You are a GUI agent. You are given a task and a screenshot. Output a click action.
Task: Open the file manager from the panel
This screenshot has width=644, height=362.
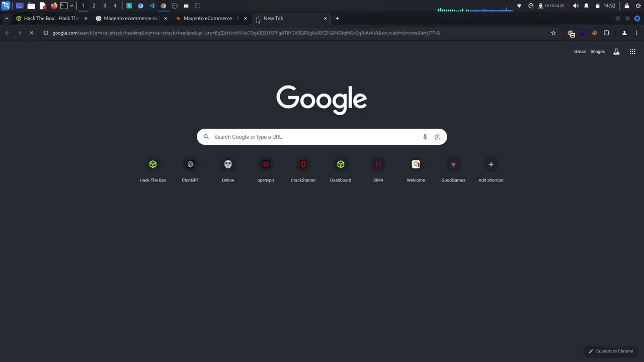[31, 6]
